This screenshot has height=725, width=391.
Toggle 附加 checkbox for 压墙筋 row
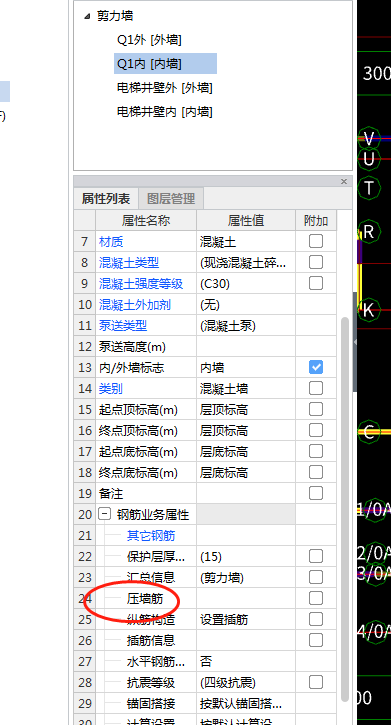pos(316,598)
